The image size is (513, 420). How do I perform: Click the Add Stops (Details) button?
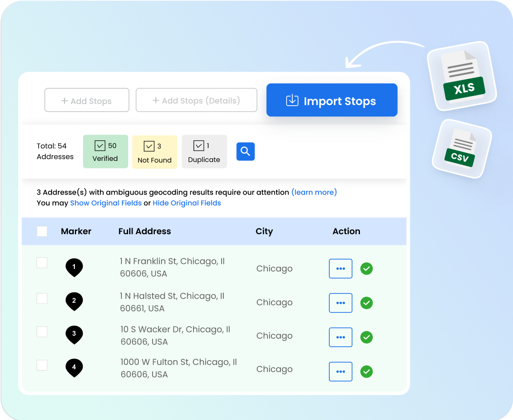pos(196,100)
